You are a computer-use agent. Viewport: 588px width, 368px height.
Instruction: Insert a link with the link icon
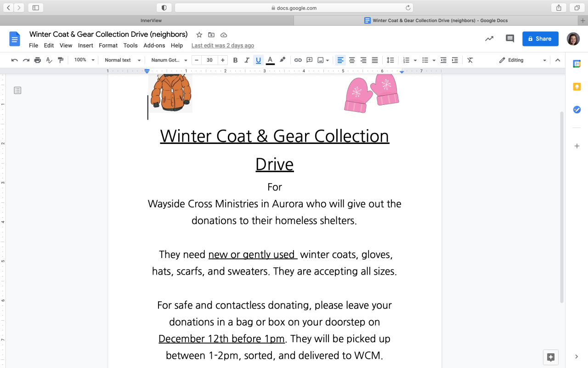click(x=298, y=60)
